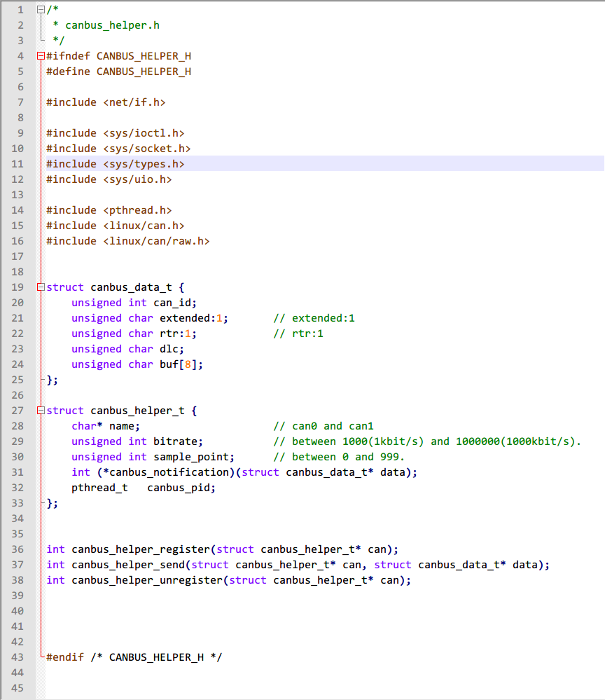
Task: Click line number 11 in the margin
Action: [18, 164]
